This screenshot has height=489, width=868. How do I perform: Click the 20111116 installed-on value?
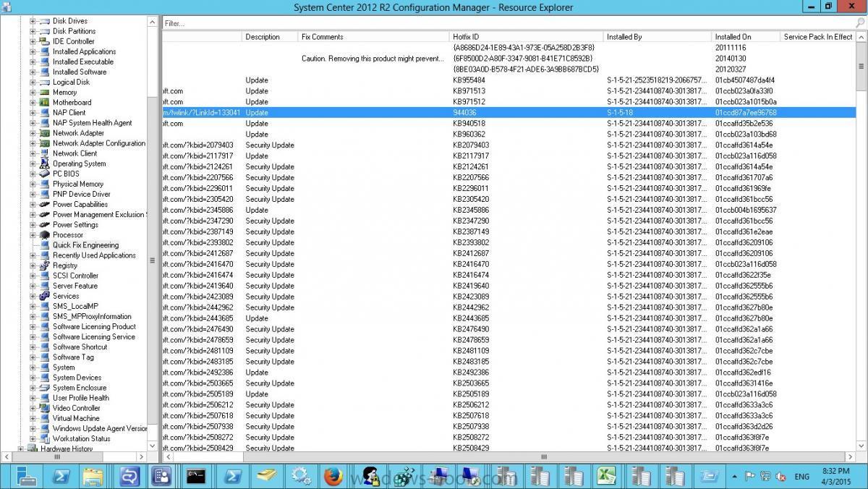click(x=731, y=48)
